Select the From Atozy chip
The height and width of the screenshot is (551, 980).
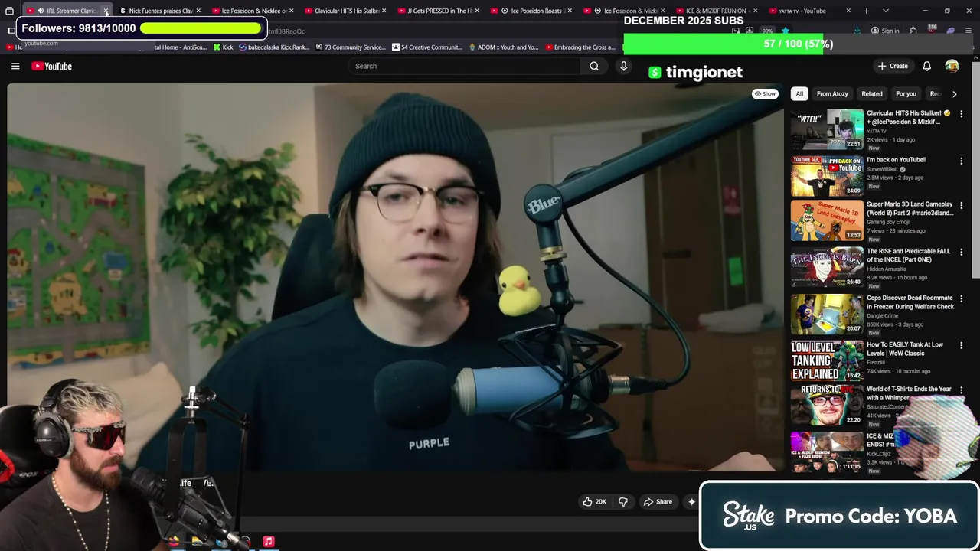coord(832,94)
